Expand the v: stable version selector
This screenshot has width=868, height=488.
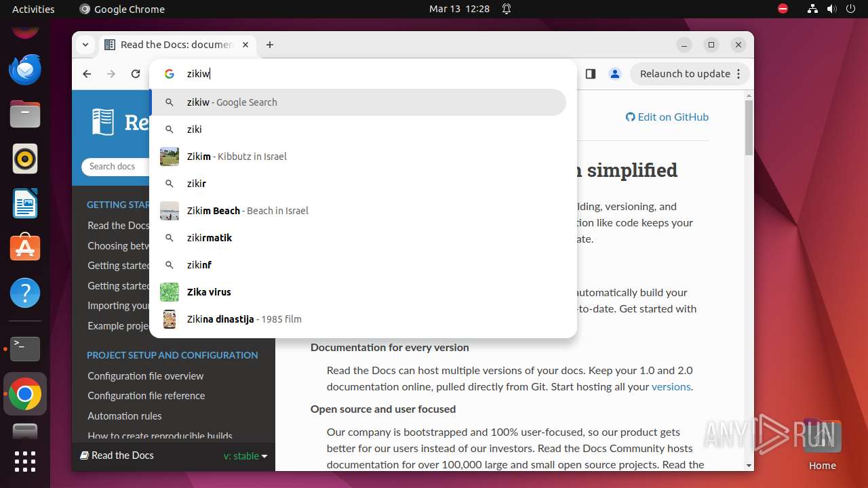245,456
